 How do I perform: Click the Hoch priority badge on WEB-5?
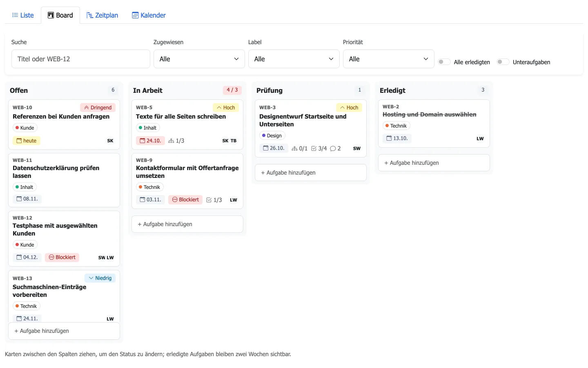click(x=226, y=108)
